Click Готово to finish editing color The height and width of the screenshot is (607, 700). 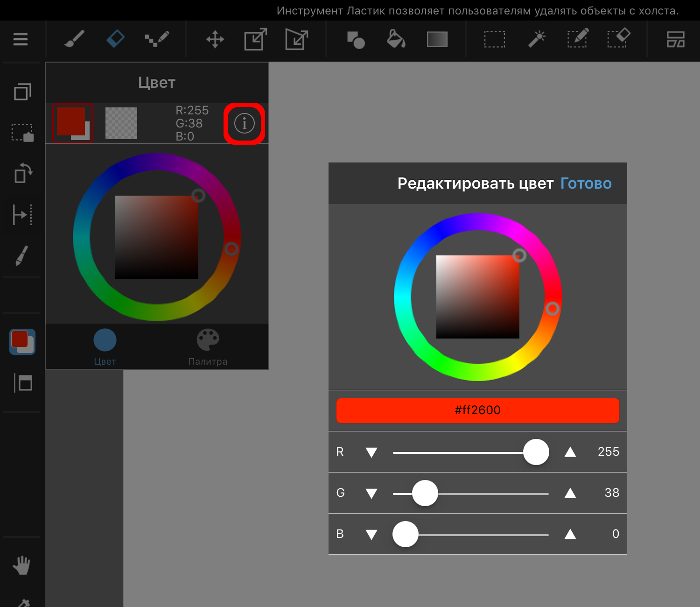(586, 184)
